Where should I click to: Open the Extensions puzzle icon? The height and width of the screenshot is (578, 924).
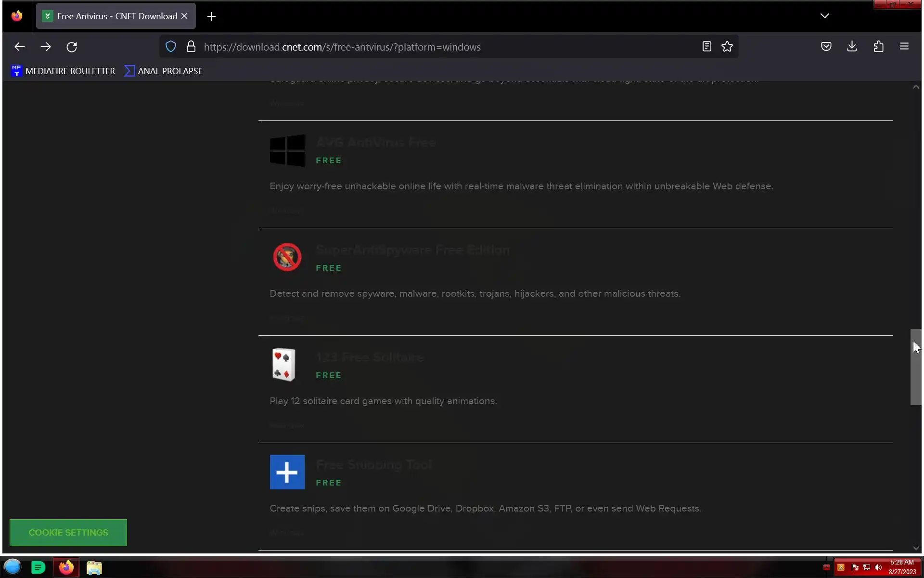point(878,47)
